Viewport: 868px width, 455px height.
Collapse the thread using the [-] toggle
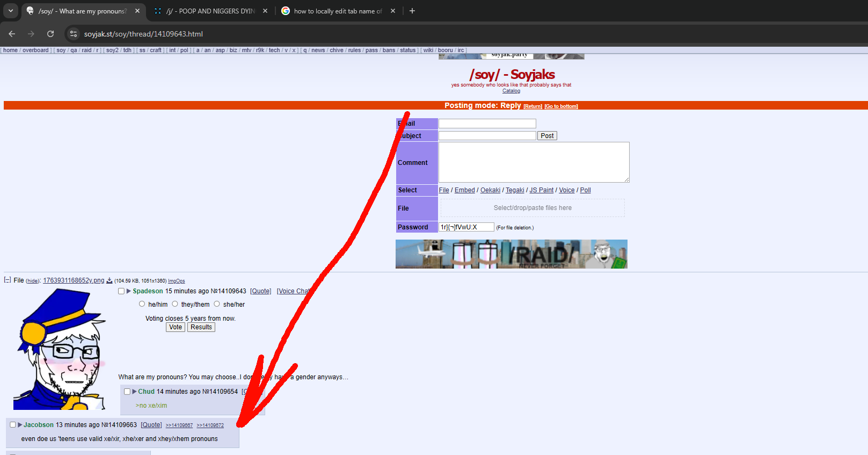pyautogui.click(x=8, y=280)
